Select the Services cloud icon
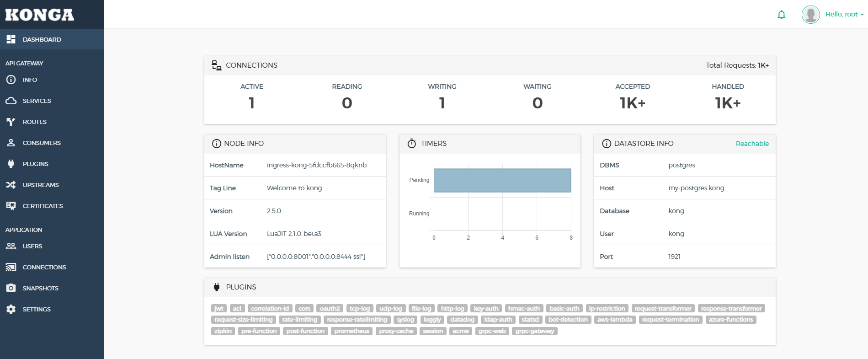The height and width of the screenshot is (359, 868). click(x=11, y=101)
